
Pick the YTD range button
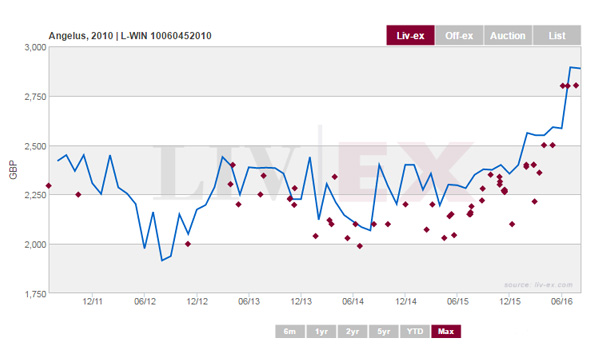click(415, 331)
